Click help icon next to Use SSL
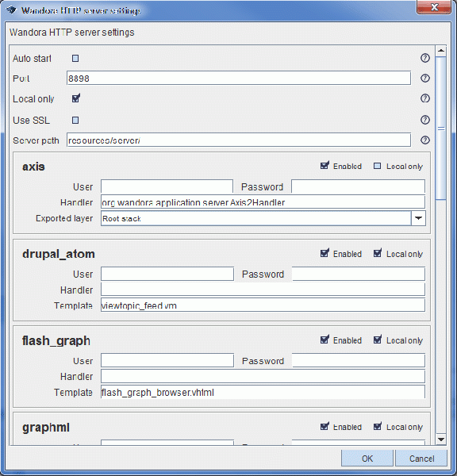This screenshot has height=476, width=457. tap(424, 120)
